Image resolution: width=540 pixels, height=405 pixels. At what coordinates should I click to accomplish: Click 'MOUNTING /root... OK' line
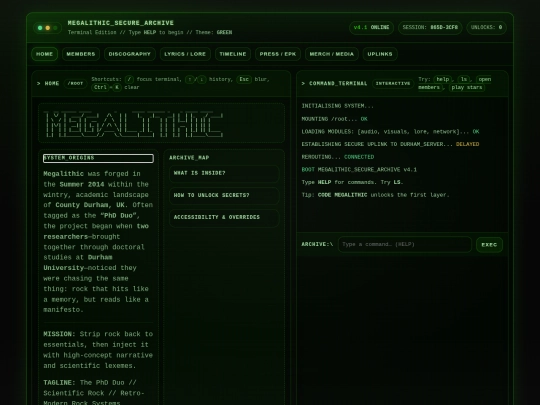coord(334,119)
